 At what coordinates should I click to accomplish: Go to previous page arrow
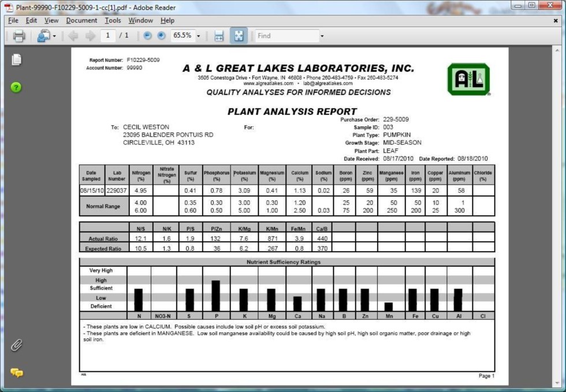[x=73, y=36]
